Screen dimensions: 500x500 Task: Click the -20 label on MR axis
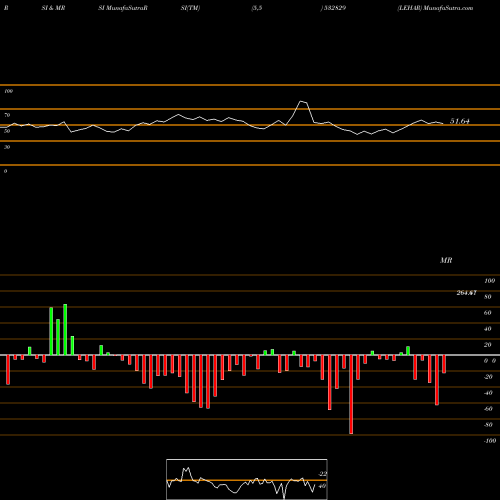(x=488, y=377)
